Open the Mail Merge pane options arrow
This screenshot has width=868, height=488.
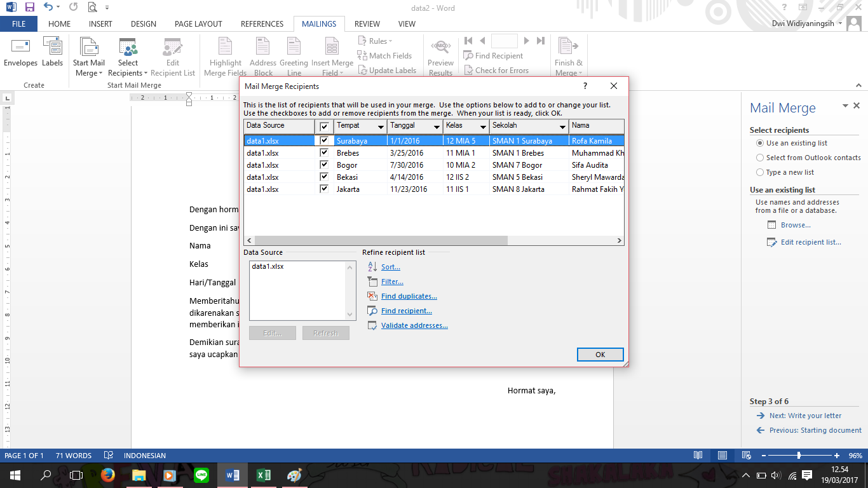click(x=845, y=106)
